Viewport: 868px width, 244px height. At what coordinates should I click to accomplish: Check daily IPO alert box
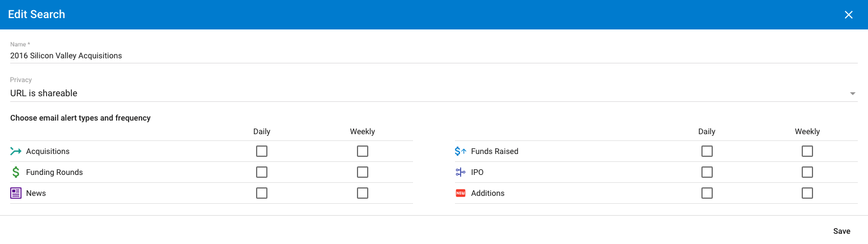click(707, 172)
